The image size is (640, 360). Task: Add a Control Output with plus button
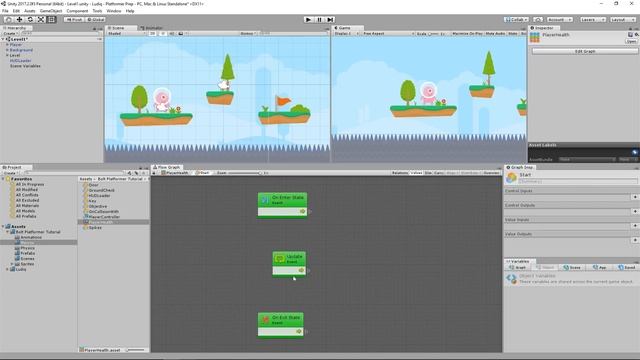(635, 211)
